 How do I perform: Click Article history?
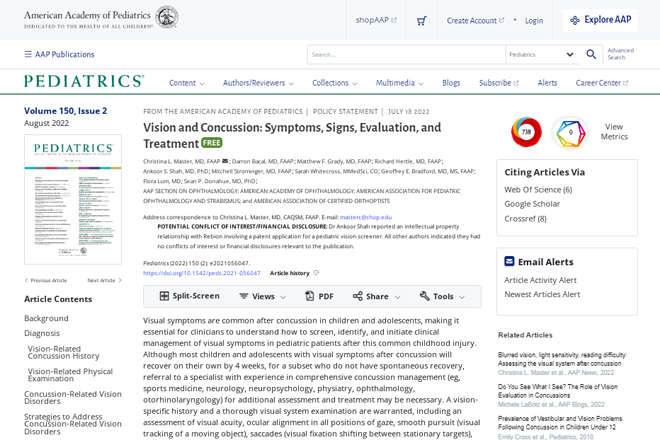click(x=290, y=273)
